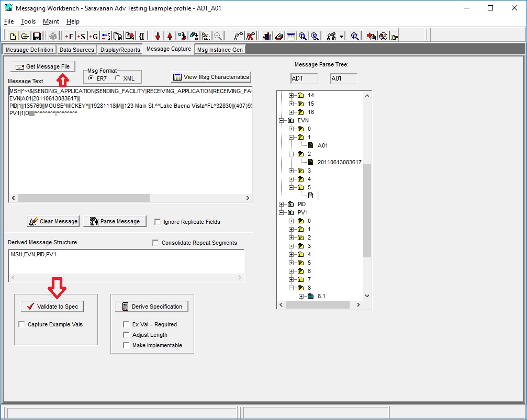
Task: Select the A01 item under EVN
Action: (323, 145)
